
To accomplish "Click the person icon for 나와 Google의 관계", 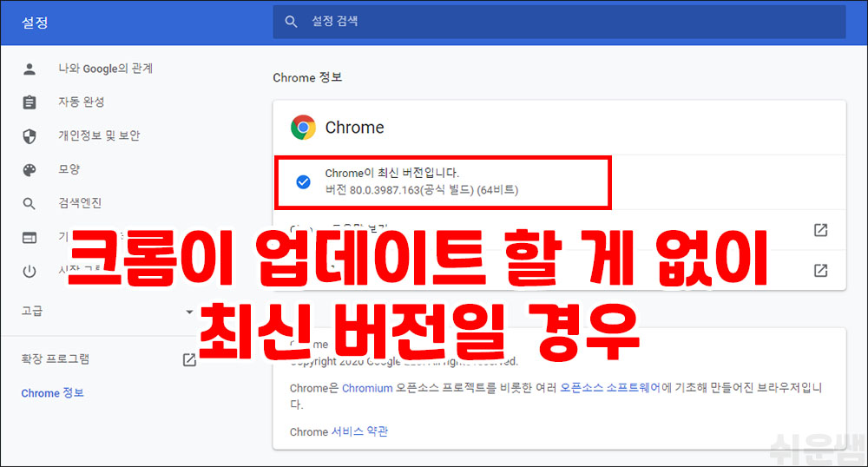I will (x=30, y=69).
